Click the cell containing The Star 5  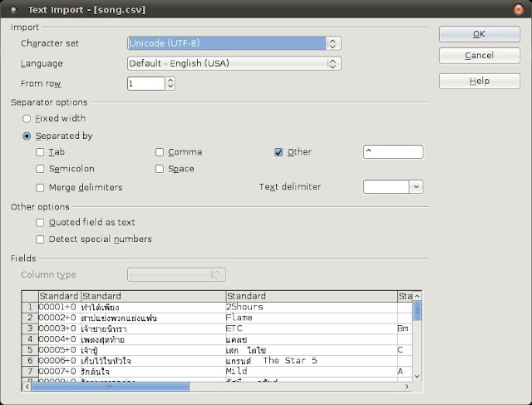tap(312, 361)
